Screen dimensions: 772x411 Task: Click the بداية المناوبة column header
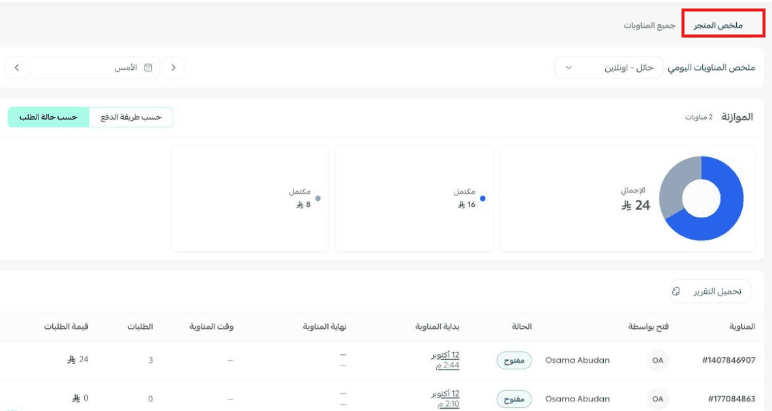[x=437, y=326]
